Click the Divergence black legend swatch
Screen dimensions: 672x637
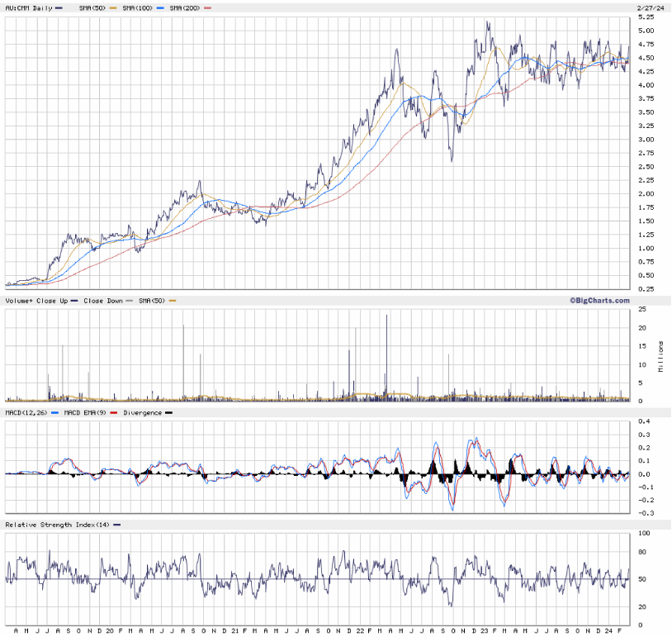pos(169,412)
